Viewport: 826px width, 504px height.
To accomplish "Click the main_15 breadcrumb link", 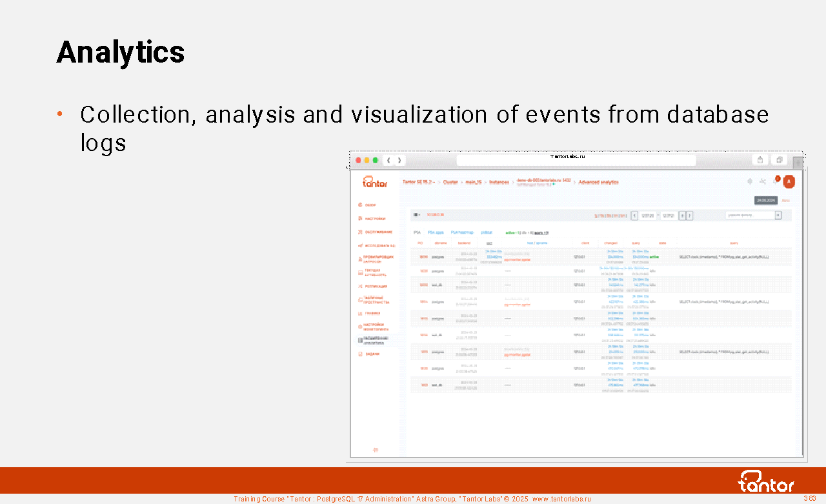I will click(474, 182).
